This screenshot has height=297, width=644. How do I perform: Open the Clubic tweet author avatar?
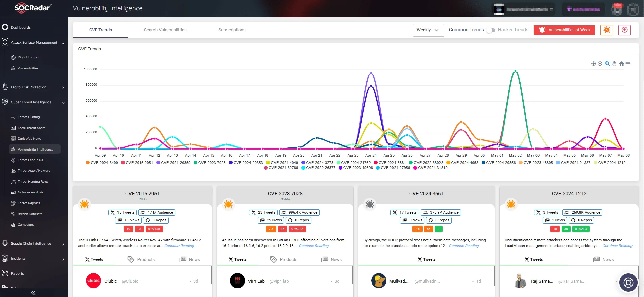tap(94, 281)
